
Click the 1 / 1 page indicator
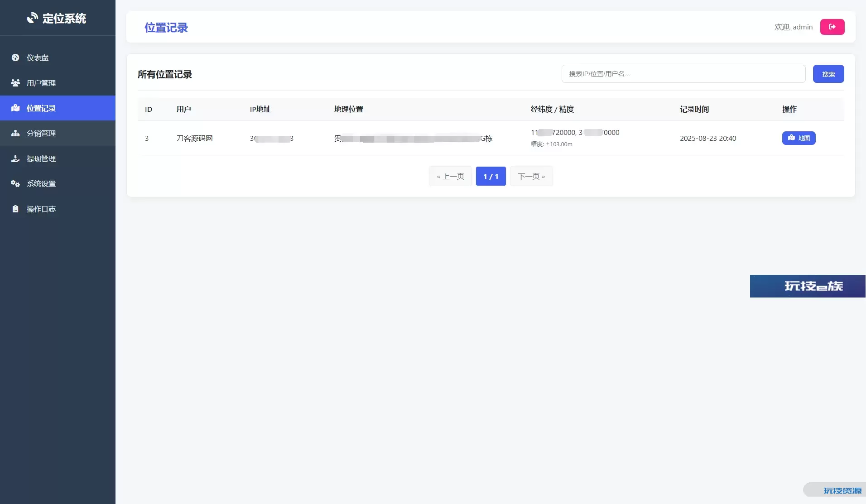pos(491,176)
